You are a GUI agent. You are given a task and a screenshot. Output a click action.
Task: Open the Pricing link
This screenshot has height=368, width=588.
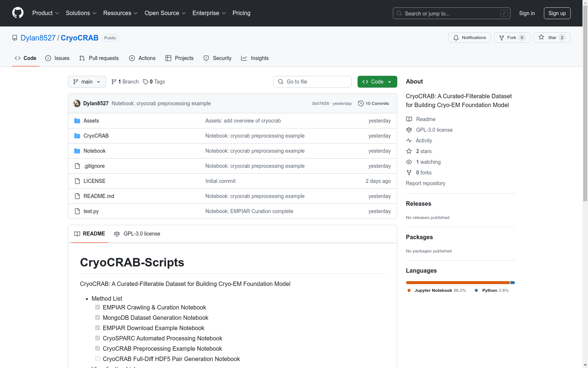[x=241, y=13]
